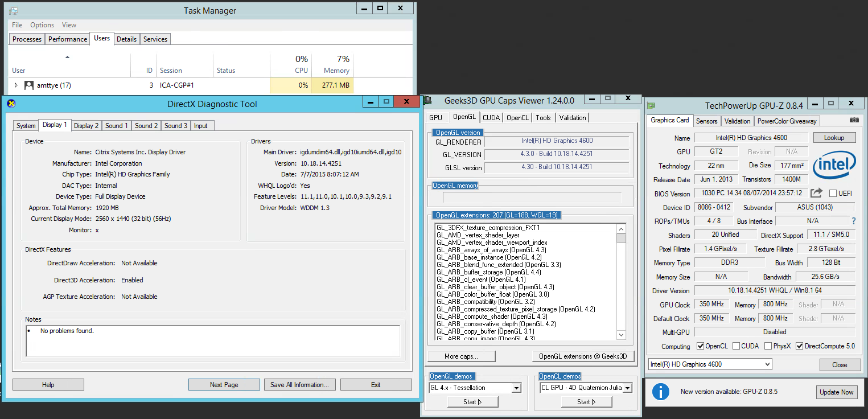This screenshot has width=868, height=419.
Task: Click the DirectX Diagnostic Tool title bar icon
Action: tap(10, 104)
